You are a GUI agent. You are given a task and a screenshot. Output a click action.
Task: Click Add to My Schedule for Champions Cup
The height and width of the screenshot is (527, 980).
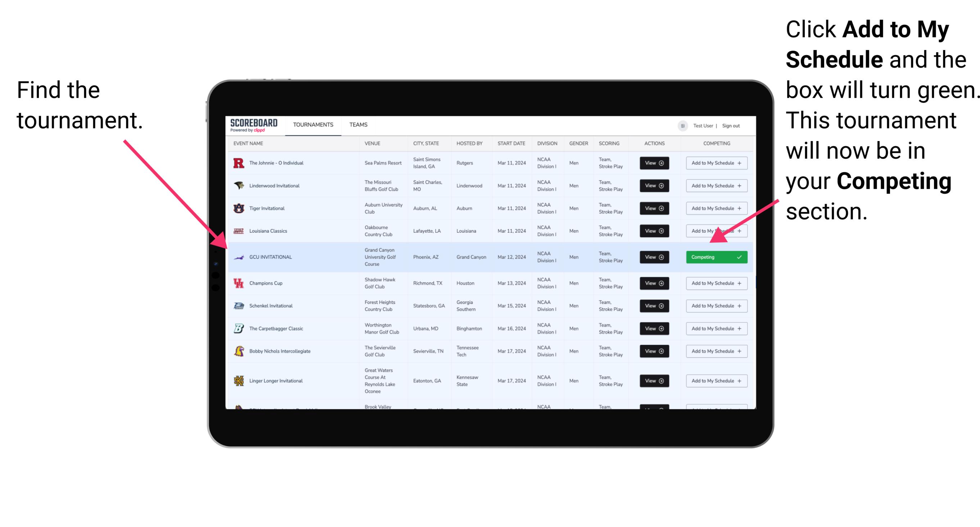(716, 283)
